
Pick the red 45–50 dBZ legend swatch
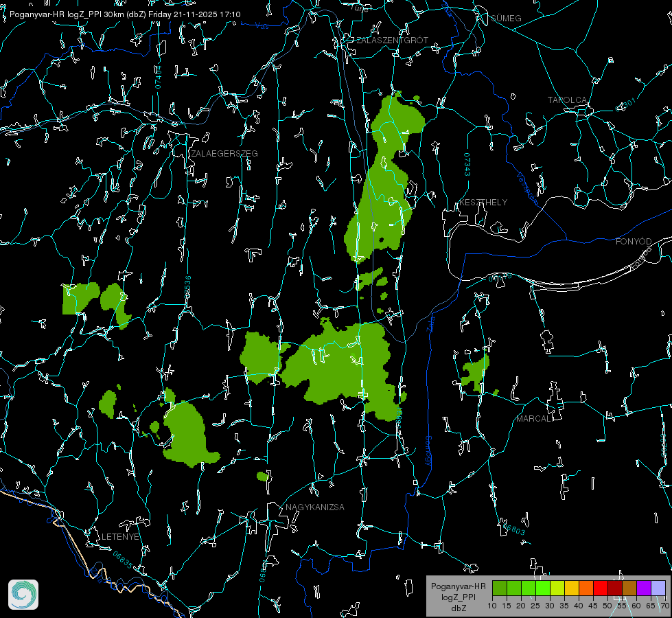pyautogui.click(x=601, y=588)
